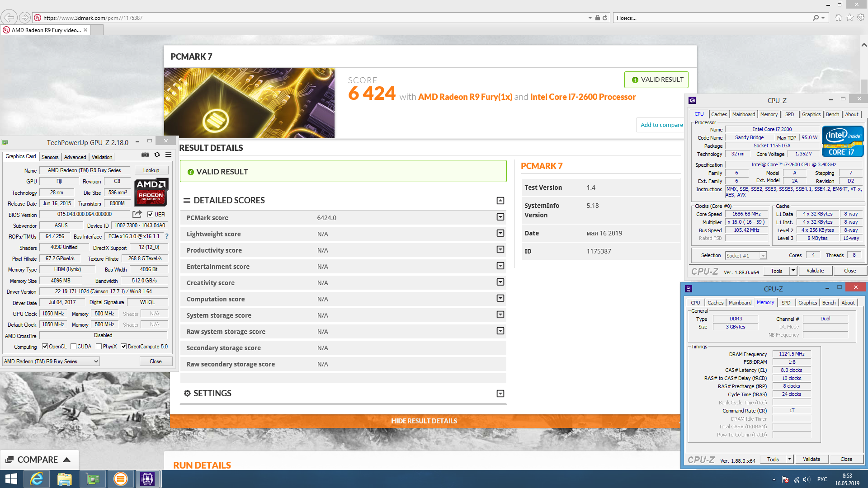The width and height of the screenshot is (868, 488).
Task: Click browser search field Поиск
Action: point(712,18)
